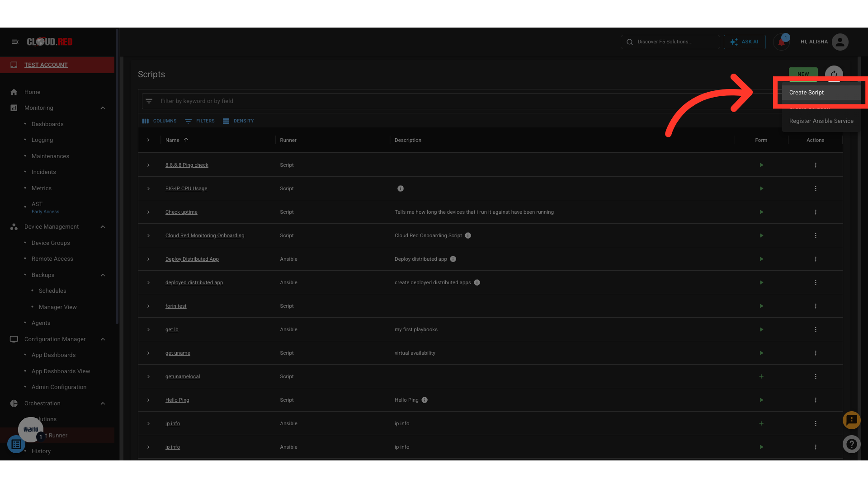The height and width of the screenshot is (488, 868).
Task: Run the Check uptime script play icon
Action: click(x=761, y=212)
